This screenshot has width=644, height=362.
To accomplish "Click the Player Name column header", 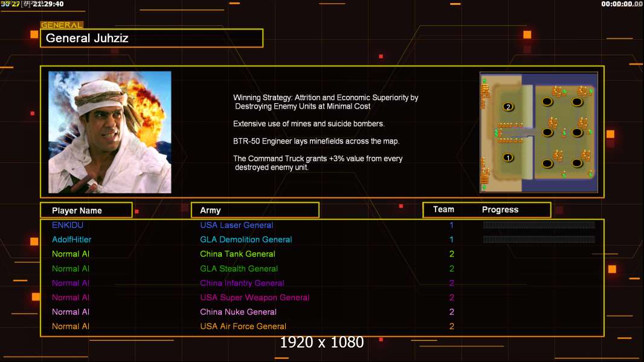I will click(86, 211).
